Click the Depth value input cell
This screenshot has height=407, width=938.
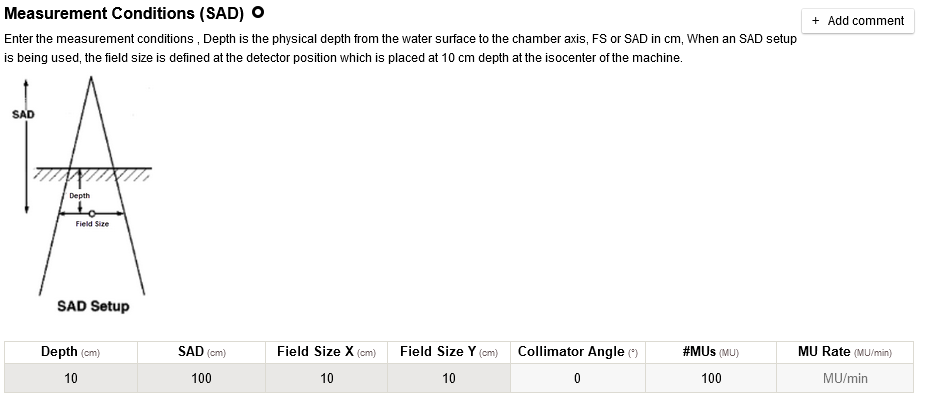pos(70,378)
